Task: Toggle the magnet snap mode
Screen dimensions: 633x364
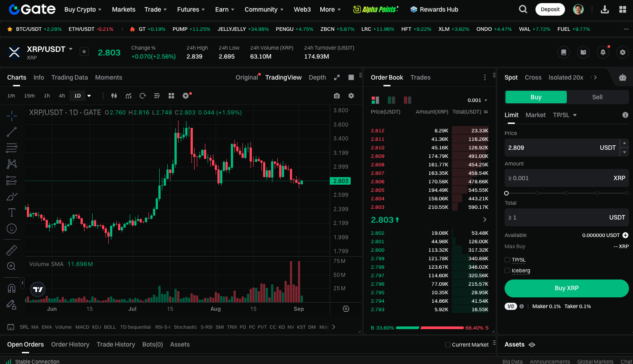Action: pyautogui.click(x=12, y=288)
